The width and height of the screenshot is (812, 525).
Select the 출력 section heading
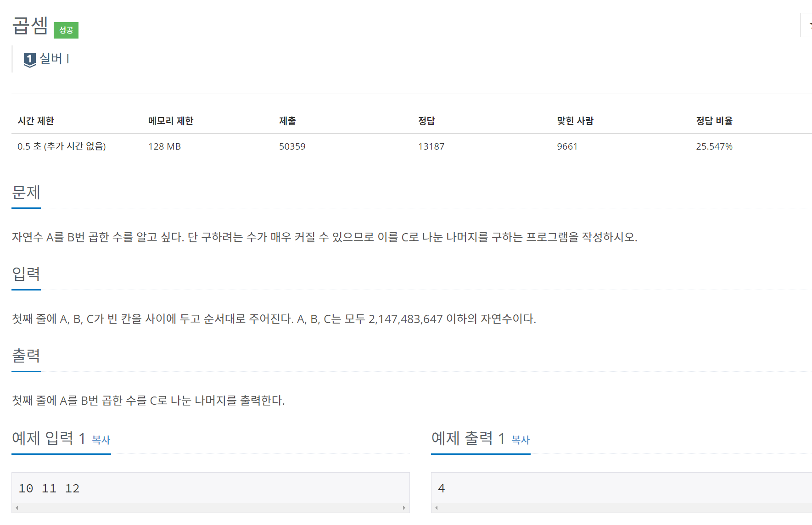click(26, 356)
